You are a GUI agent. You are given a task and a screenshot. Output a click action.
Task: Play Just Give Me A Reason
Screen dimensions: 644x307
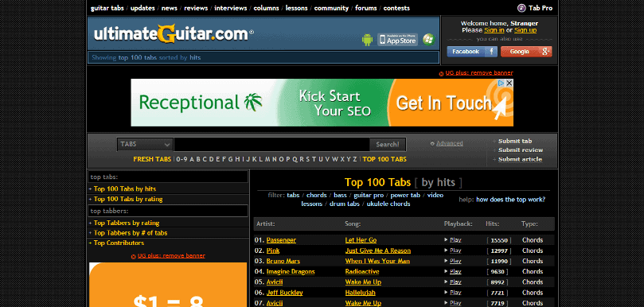click(x=455, y=251)
